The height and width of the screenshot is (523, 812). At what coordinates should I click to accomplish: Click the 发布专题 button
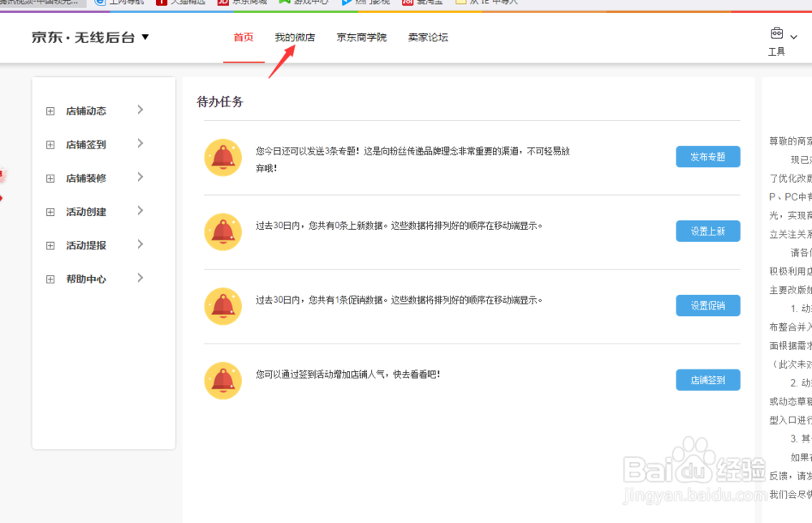click(708, 157)
